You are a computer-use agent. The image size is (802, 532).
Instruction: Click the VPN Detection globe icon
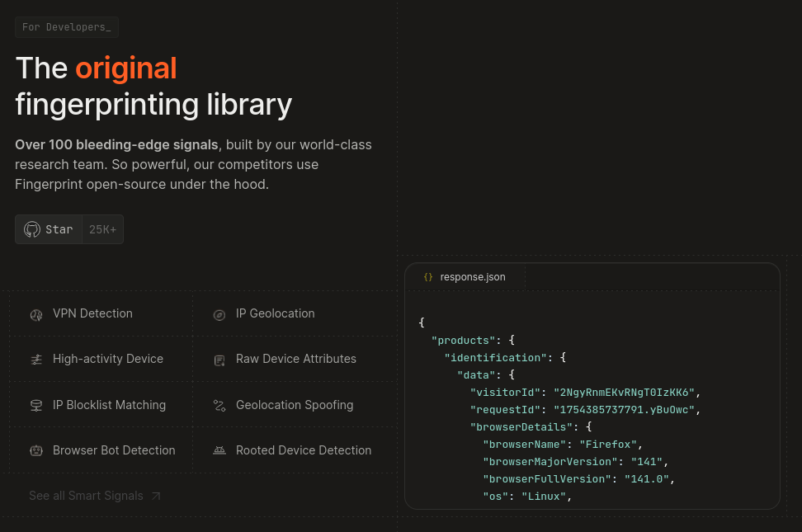pyautogui.click(x=36, y=315)
